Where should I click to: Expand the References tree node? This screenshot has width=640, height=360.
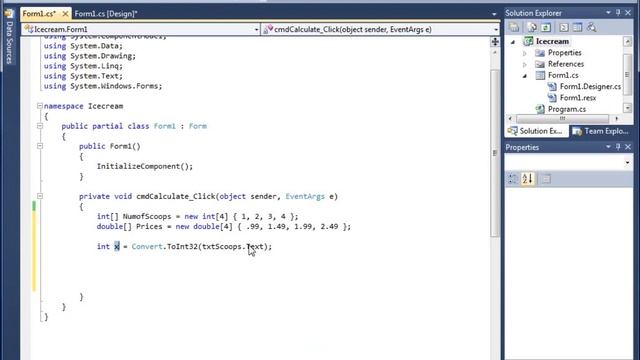tap(525, 64)
